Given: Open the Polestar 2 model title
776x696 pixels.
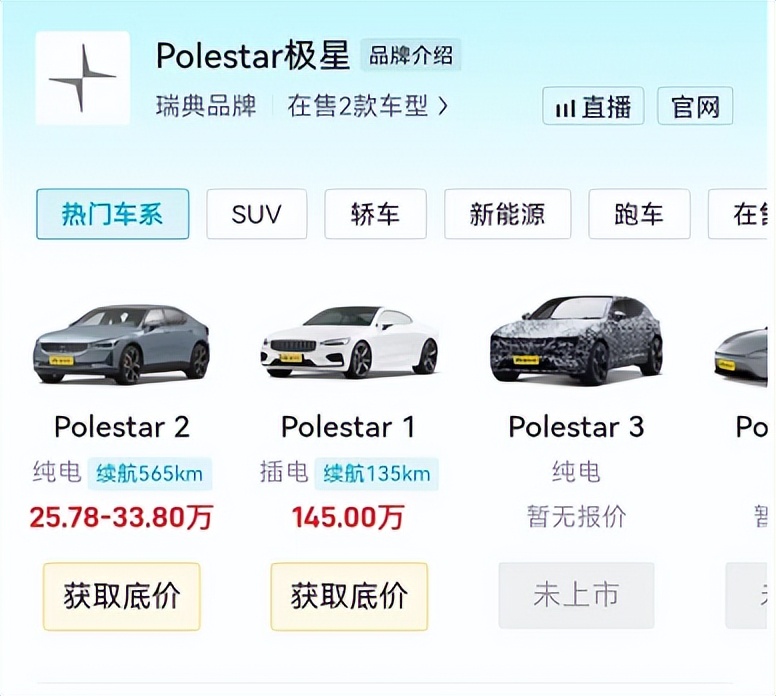Looking at the screenshot, I should point(121,427).
